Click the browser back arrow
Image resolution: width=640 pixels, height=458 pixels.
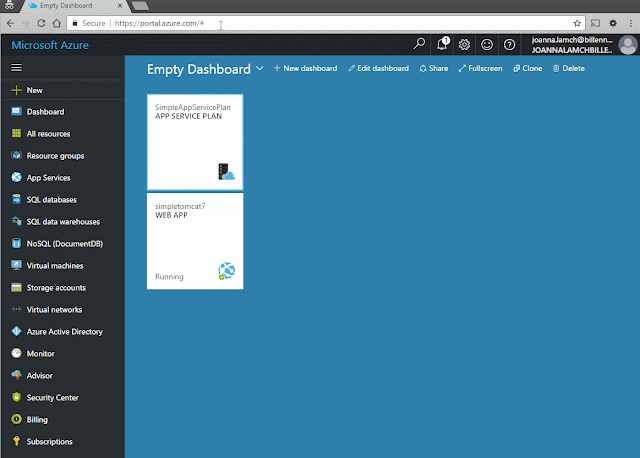[x=11, y=23]
